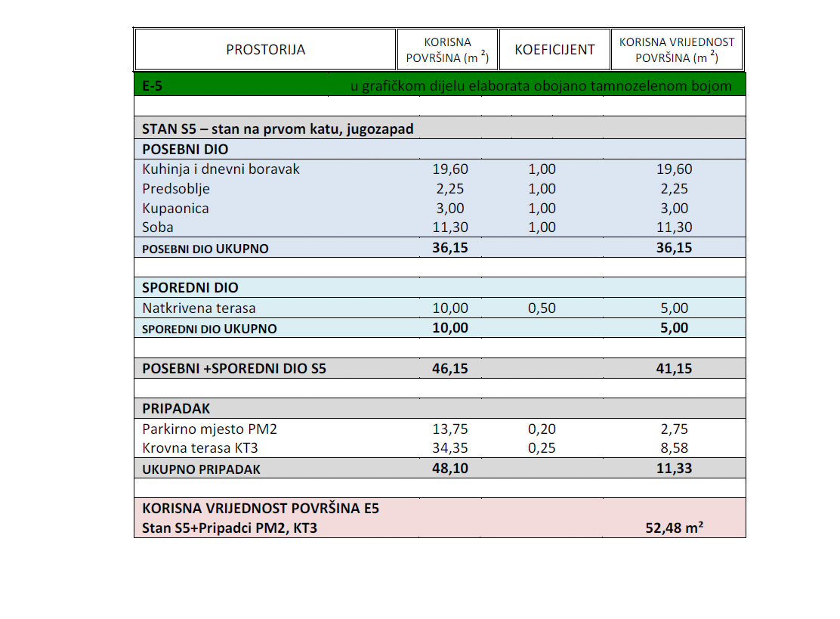Click the KORISNA VRIJEDNOST POVRŠINA header
Image resolution: width=840 pixels, height=619 pixels.
click(677, 50)
